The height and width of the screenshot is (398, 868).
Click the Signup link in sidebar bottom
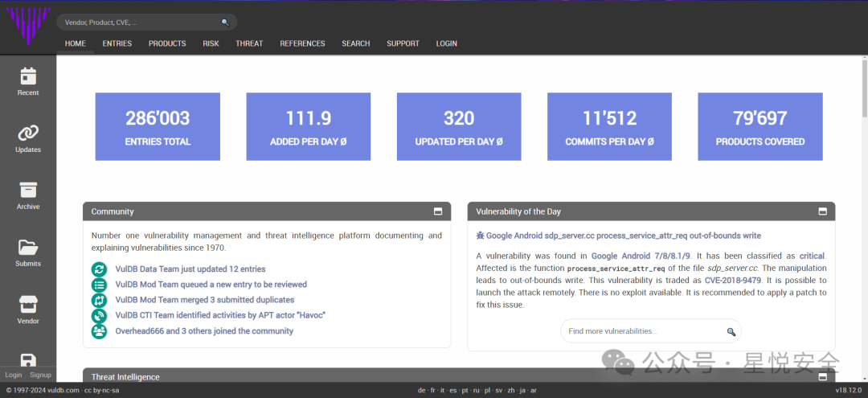40,375
